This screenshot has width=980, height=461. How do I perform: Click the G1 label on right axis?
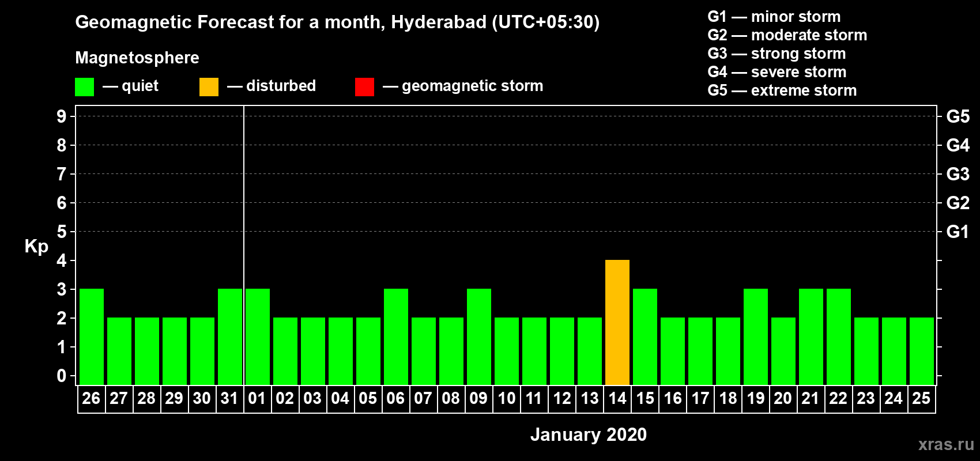958,232
